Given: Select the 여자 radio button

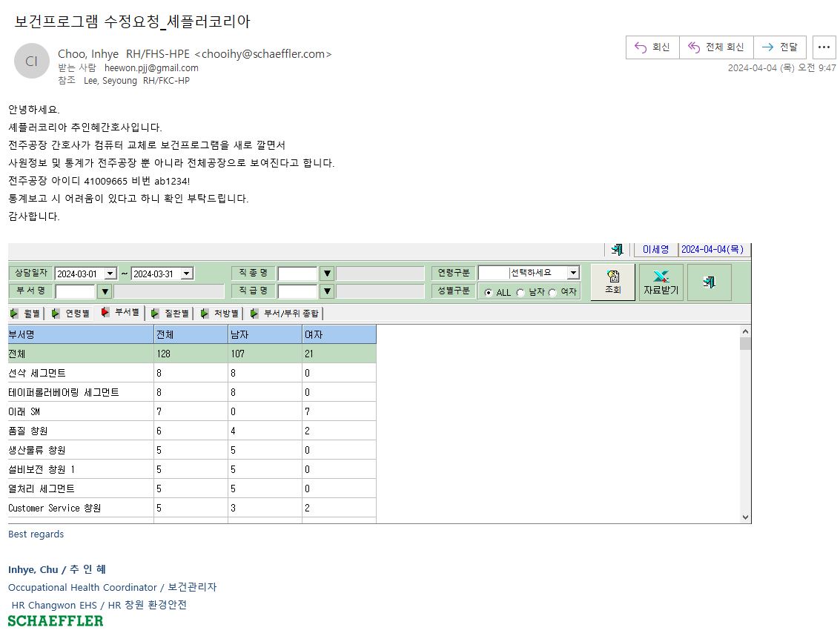Looking at the screenshot, I should [552, 293].
